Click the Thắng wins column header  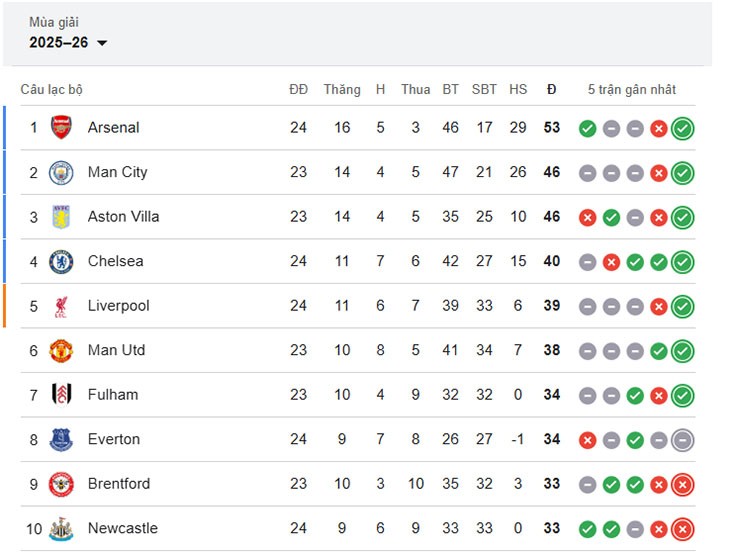tap(342, 90)
